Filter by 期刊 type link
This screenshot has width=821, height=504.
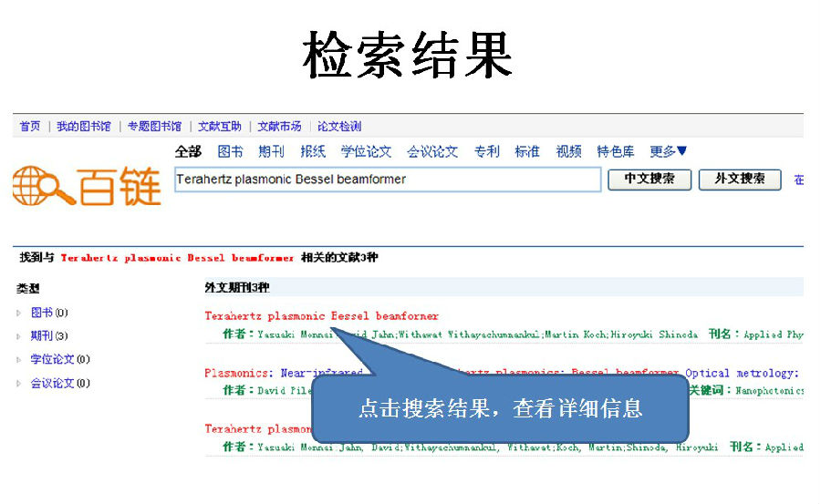click(x=42, y=335)
